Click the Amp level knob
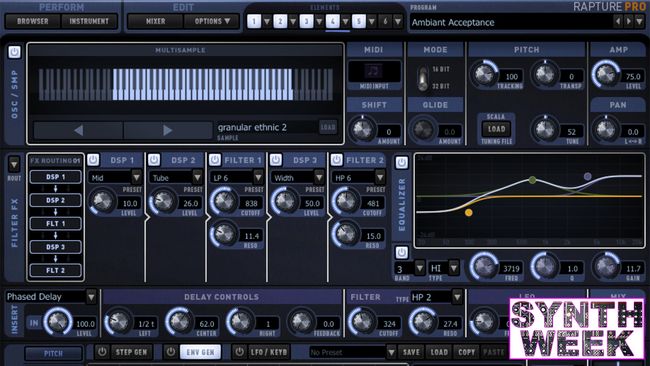Image resolution: width=650 pixels, height=366 pixels. (606, 75)
